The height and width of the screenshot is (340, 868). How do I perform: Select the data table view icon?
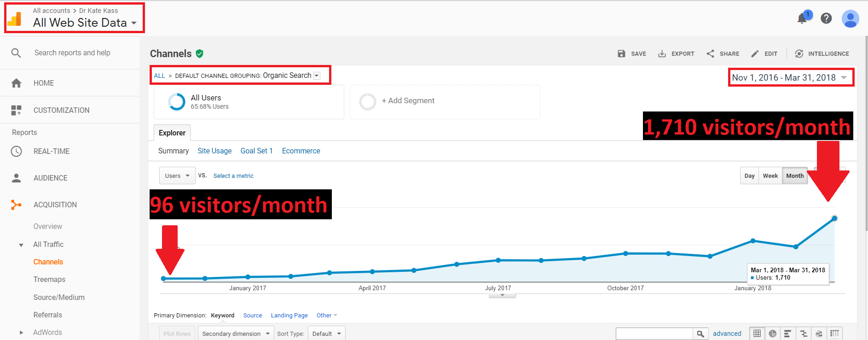[x=757, y=334]
